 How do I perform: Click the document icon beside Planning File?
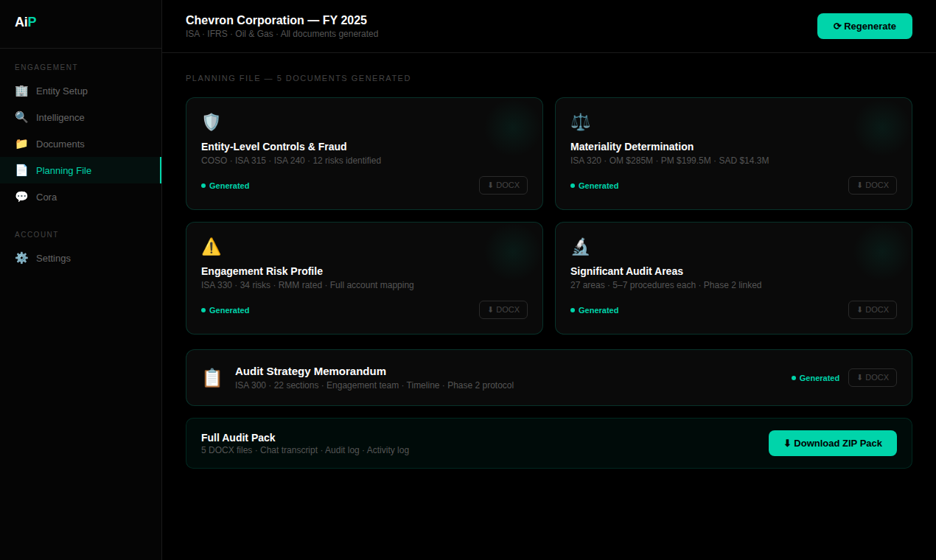coord(21,170)
